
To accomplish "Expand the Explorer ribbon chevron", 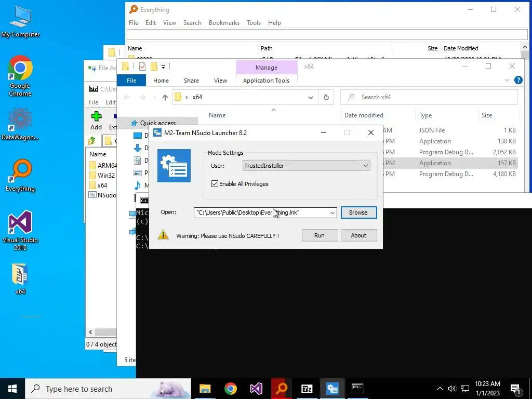I will pos(507,80).
